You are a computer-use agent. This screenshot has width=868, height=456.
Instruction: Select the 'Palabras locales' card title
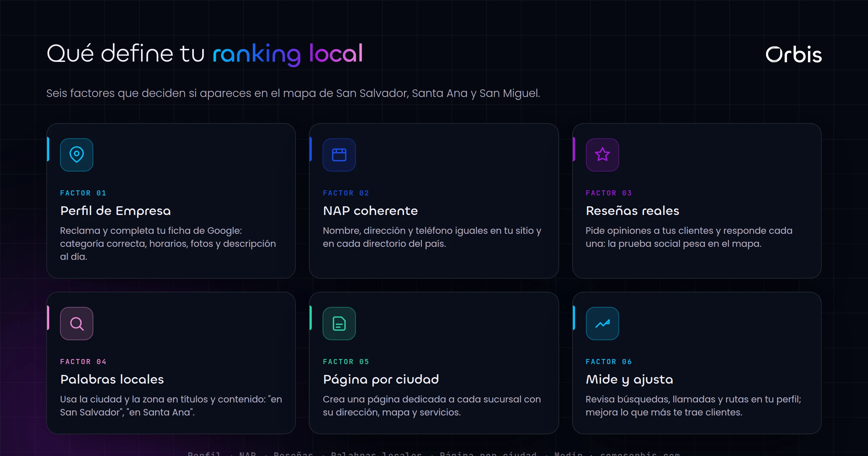click(x=112, y=379)
